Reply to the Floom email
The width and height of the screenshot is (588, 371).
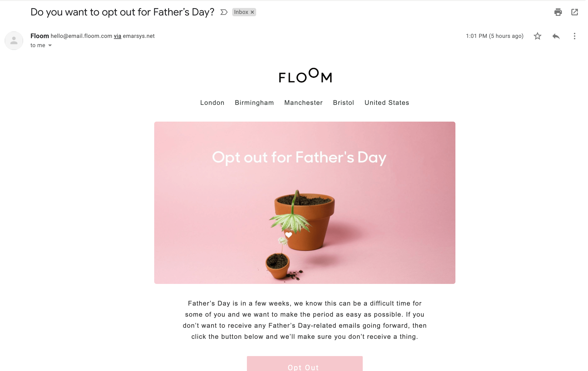pos(556,36)
